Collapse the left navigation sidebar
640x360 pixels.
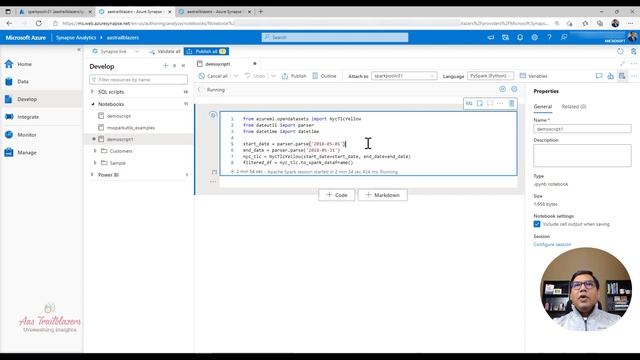pos(79,50)
